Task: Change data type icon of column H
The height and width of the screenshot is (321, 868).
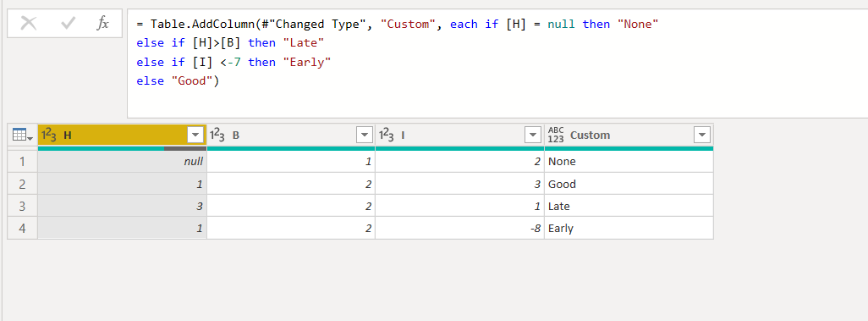Action: (x=49, y=135)
